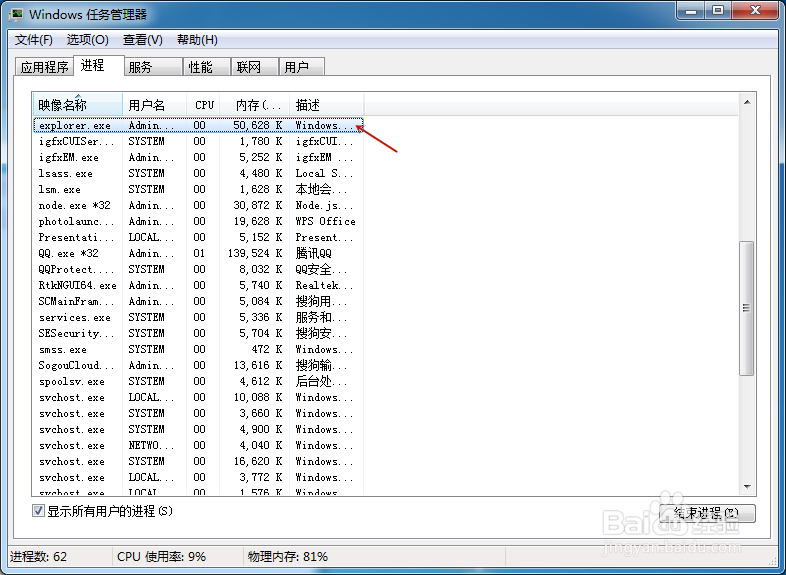Select the services.exe process
The height and width of the screenshot is (575, 786).
pos(199,317)
